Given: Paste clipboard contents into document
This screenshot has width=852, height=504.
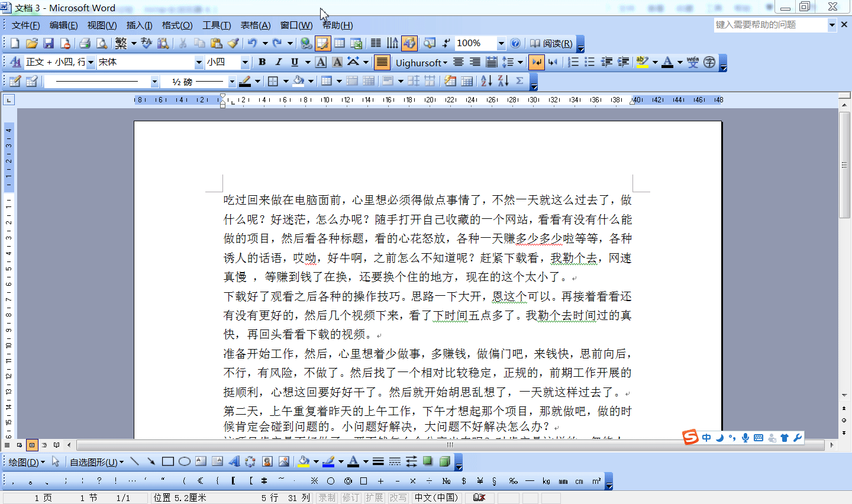Looking at the screenshot, I should [217, 43].
